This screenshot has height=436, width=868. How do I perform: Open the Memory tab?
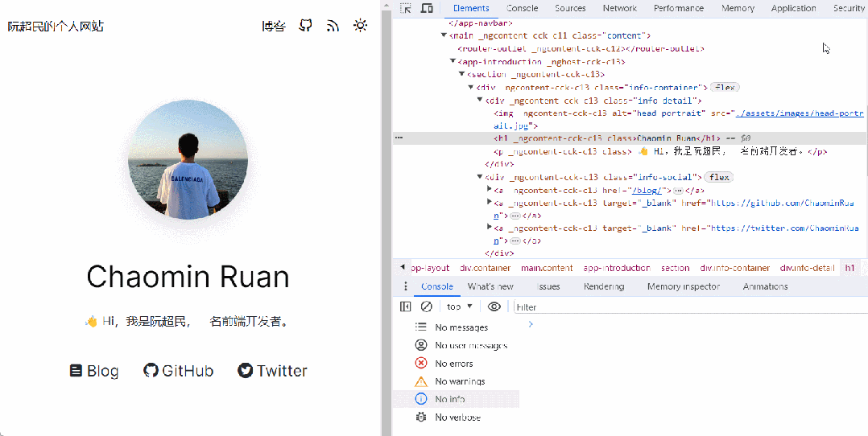tap(738, 8)
